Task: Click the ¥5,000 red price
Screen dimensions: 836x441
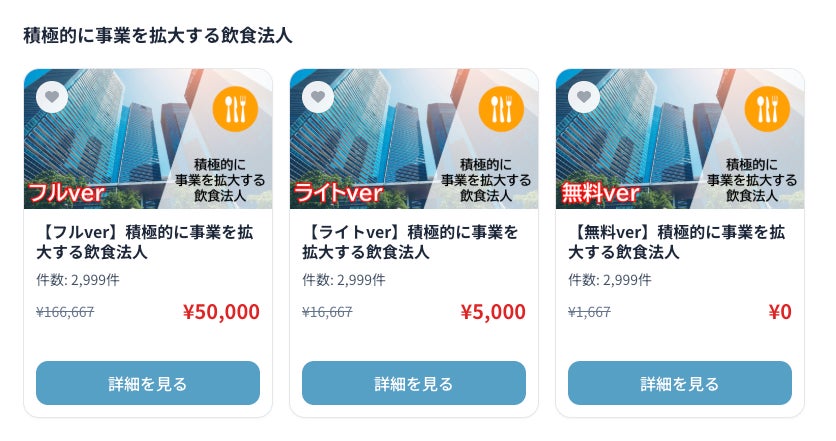Action: click(x=493, y=312)
